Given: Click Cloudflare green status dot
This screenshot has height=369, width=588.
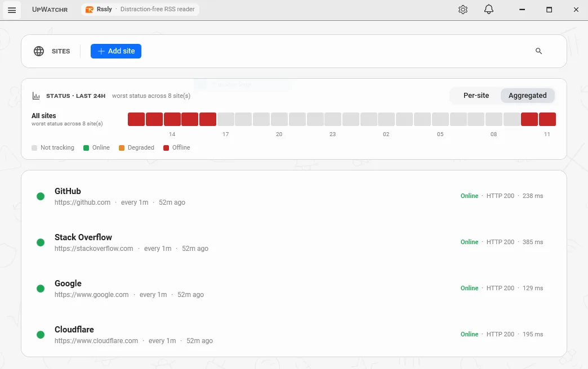Looking at the screenshot, I should point(41,335).
